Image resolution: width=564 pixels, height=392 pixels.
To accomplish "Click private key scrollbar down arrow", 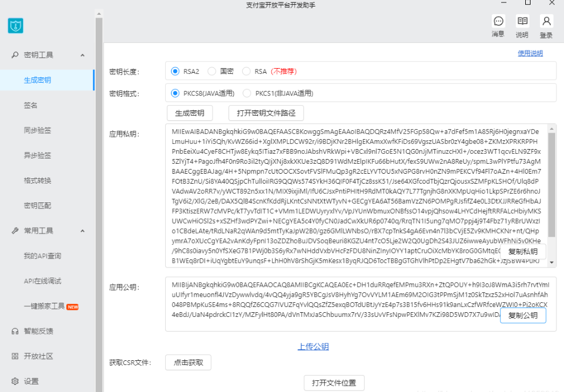I will coord(552,263).
